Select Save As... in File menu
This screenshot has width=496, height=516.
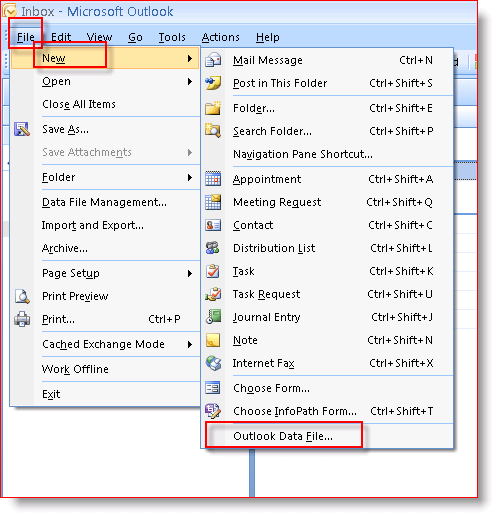click(105, 129)
